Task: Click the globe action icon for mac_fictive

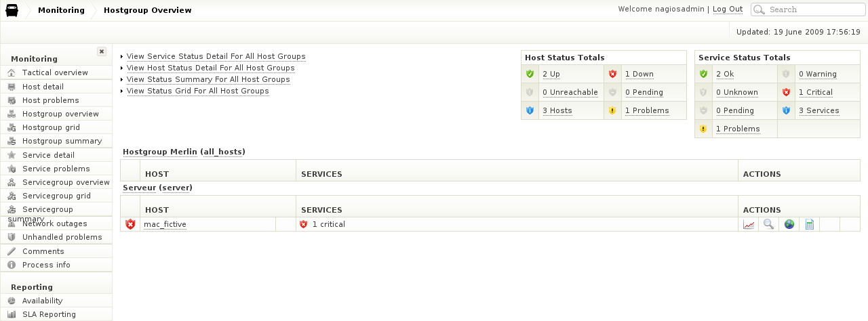Action: point(789,224)
